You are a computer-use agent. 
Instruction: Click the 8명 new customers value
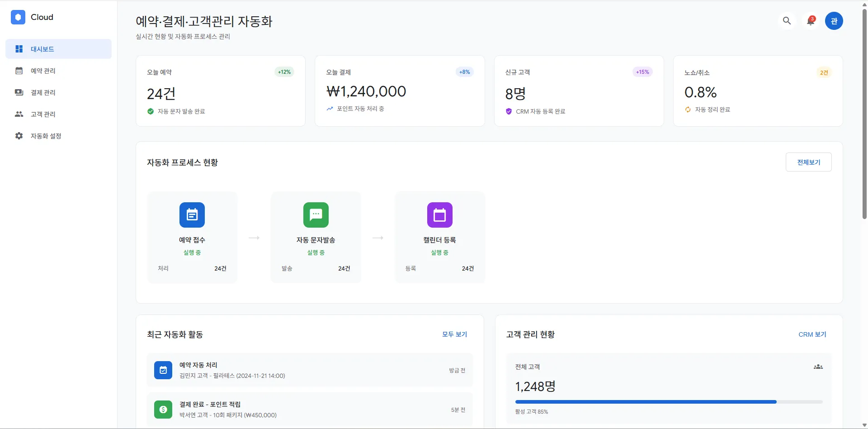pos(515,94)
